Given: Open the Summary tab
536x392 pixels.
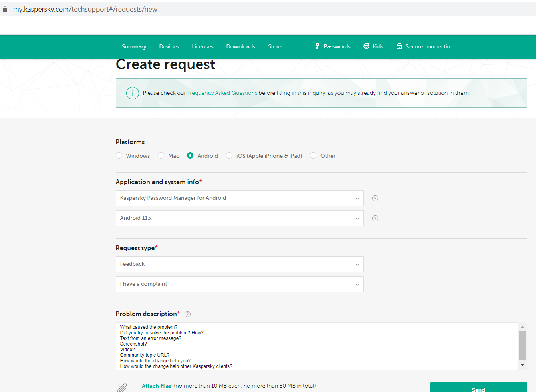Looking at the screenshot, I should tap(134, 46).
